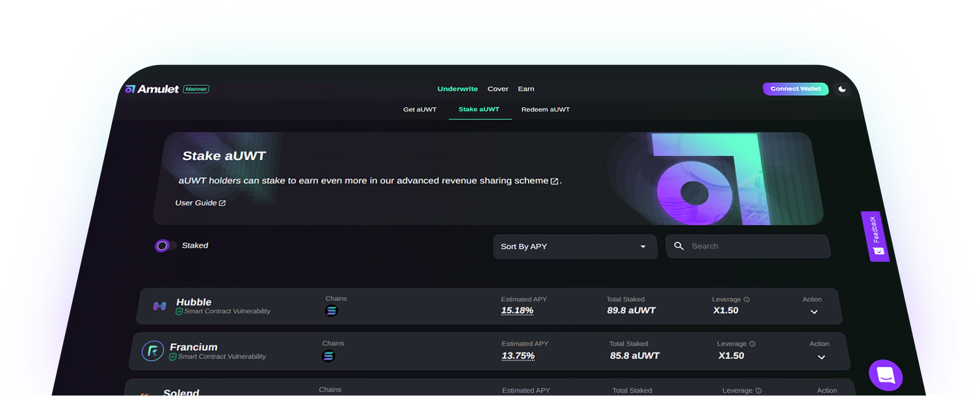Expand the Francium row action chevron
Viewport: 980px width, 396px height.
click(821, 357)
